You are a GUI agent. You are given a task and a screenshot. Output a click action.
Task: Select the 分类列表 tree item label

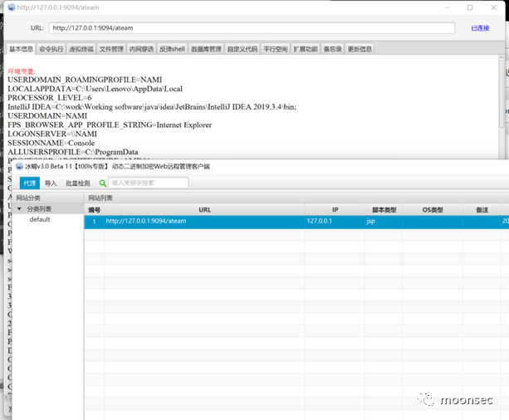point(39,208)
